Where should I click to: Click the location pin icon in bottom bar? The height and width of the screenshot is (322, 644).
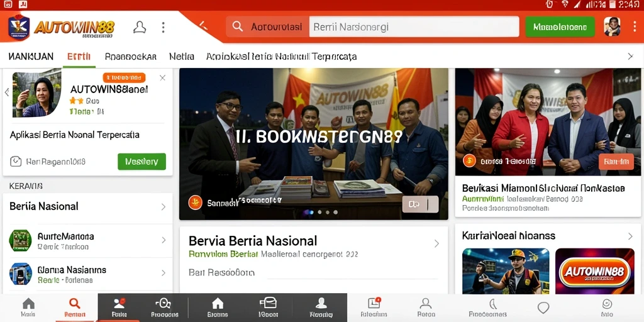click(x=543, y=308)
